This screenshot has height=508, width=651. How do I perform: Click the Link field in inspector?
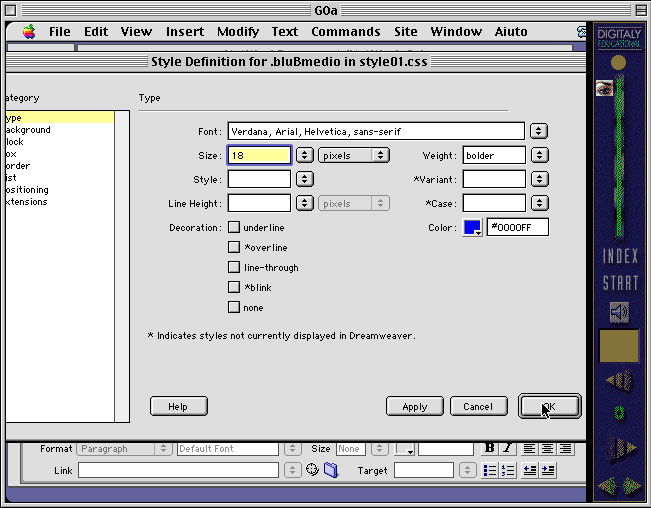(x=179, y=470)
